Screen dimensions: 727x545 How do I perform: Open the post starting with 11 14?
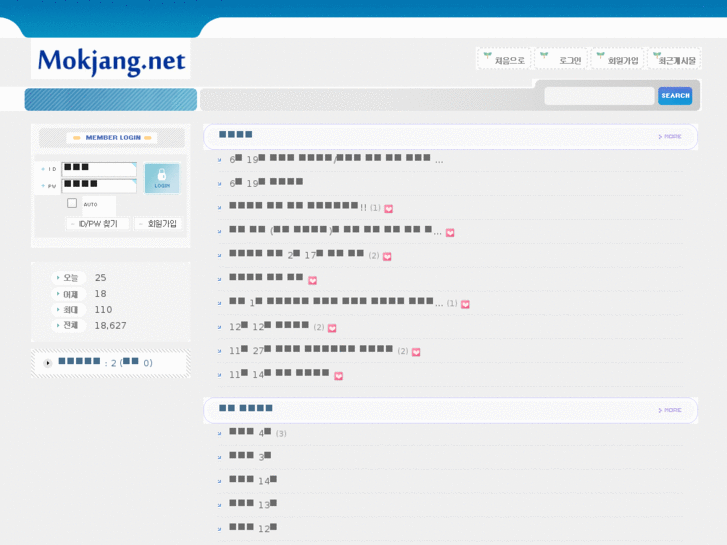(x=279, y=374)
